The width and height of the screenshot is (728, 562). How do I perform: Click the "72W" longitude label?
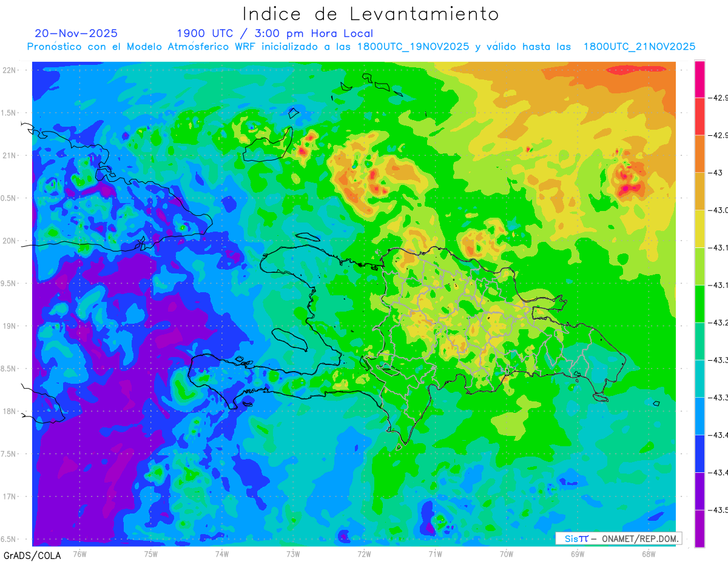click(364, 554)
